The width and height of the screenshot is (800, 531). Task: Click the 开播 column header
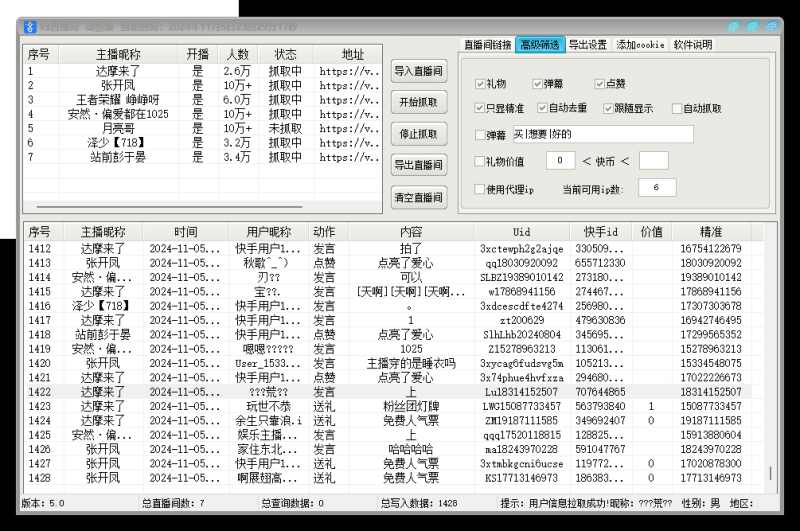click(198, 54)
